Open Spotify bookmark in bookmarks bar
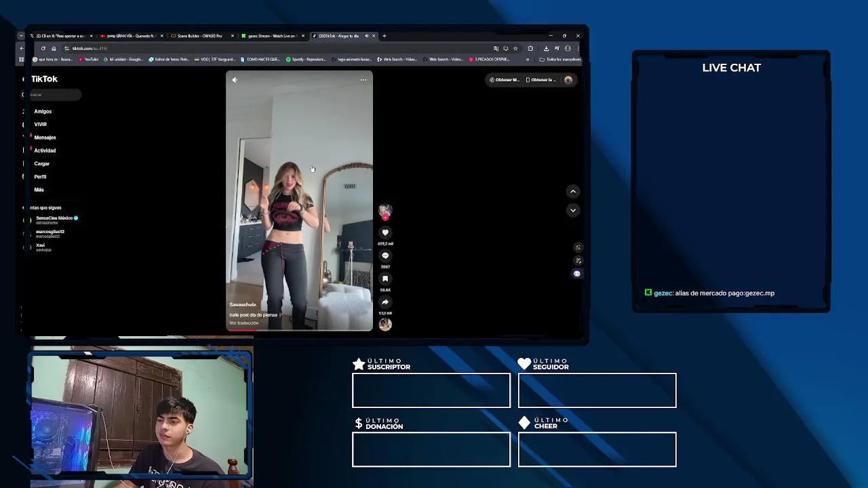The width and height of the screenshot is (868, 488). pyautogui.click(x=306, y=60)
